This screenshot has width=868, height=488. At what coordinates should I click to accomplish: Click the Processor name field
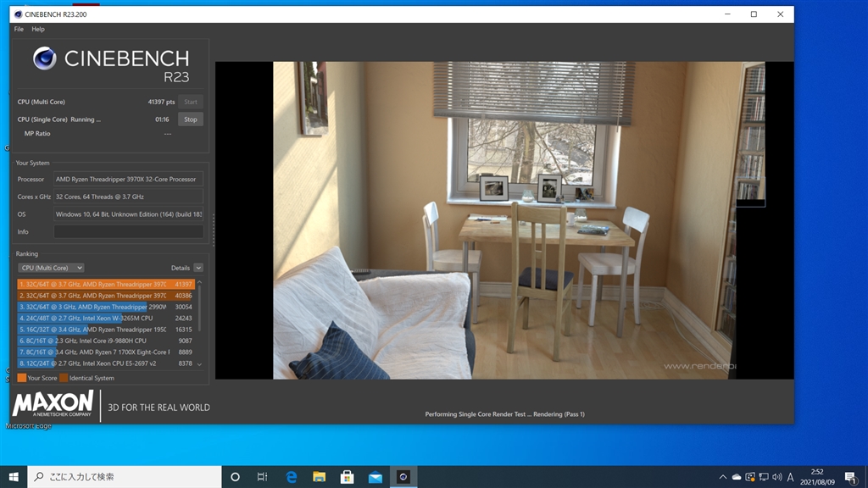[x=129, y=180]
